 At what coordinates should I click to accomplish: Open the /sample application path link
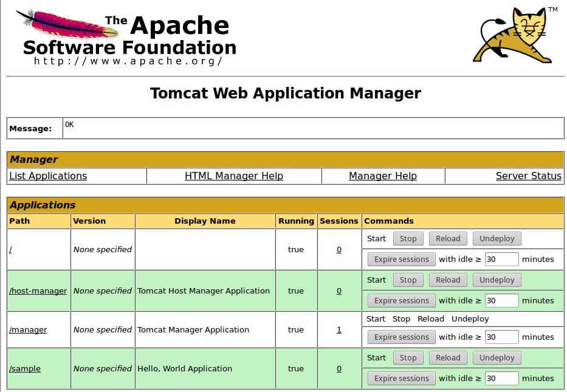pyautogui.click(x=25, y=368)
